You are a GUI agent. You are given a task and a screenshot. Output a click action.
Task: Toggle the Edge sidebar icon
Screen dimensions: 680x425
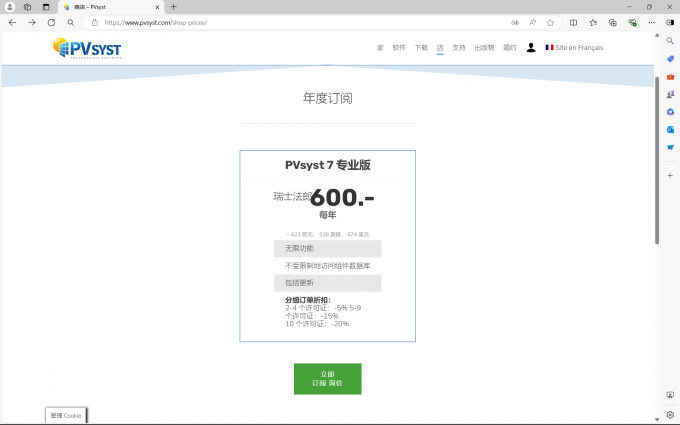pos(670,23)
